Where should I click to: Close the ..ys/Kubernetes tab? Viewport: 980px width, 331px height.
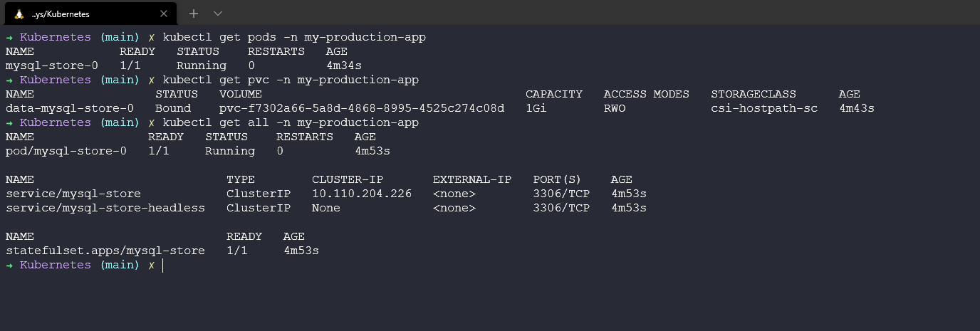(165, 14)
